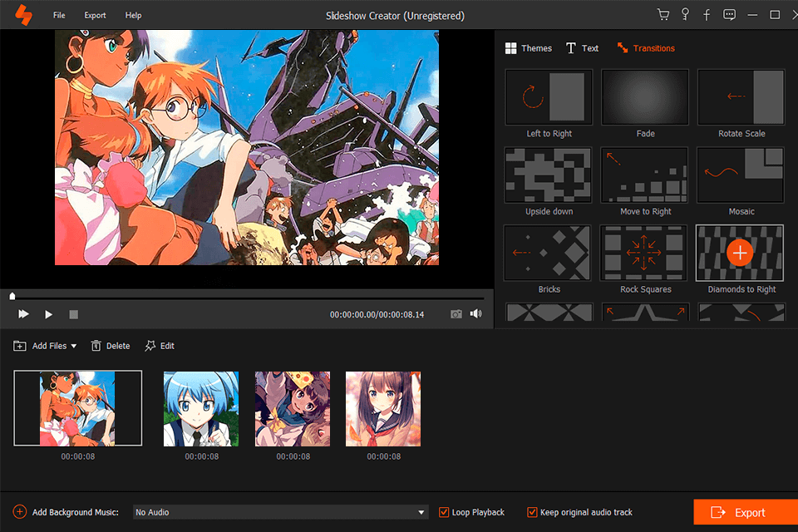The height and width of the screenshot is (532, 798).
Task: Click the register key icon
Action: pos(685,14)
